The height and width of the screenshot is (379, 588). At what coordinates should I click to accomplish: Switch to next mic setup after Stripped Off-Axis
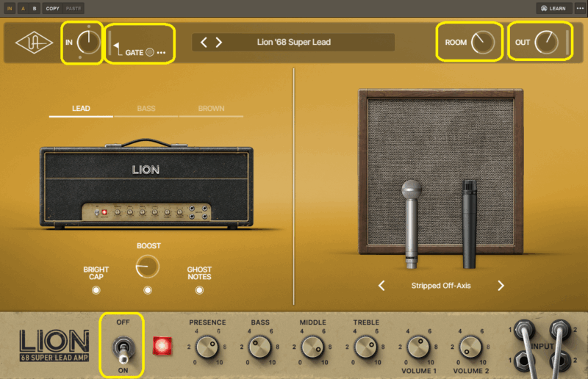pyautogui.click(x=501, y=286)
